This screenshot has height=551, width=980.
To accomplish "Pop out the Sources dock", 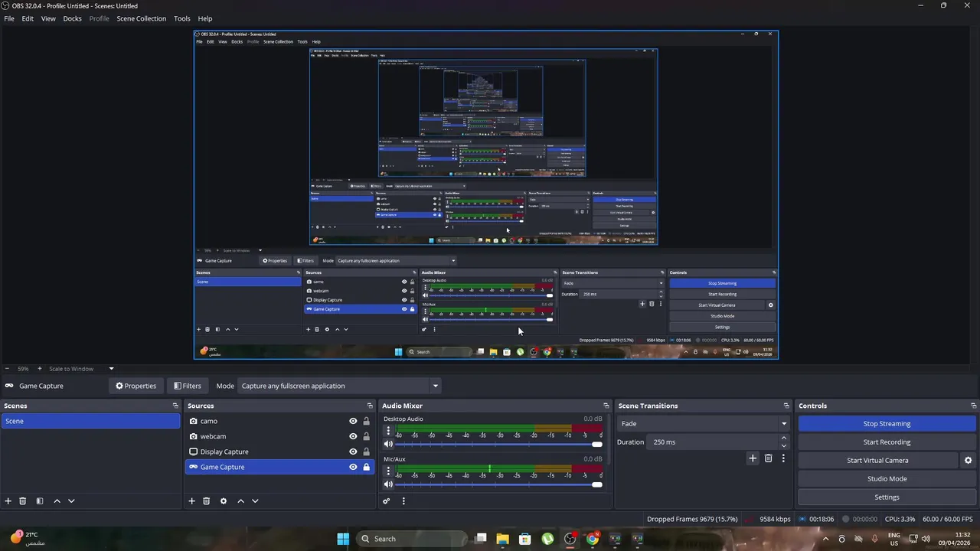I will click(x=370, y=406).
